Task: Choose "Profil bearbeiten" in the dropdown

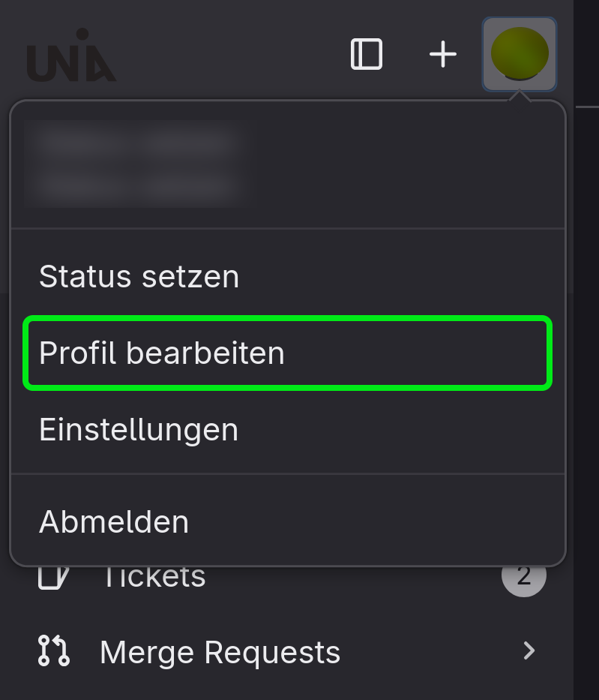Action: tap(162, 353)
